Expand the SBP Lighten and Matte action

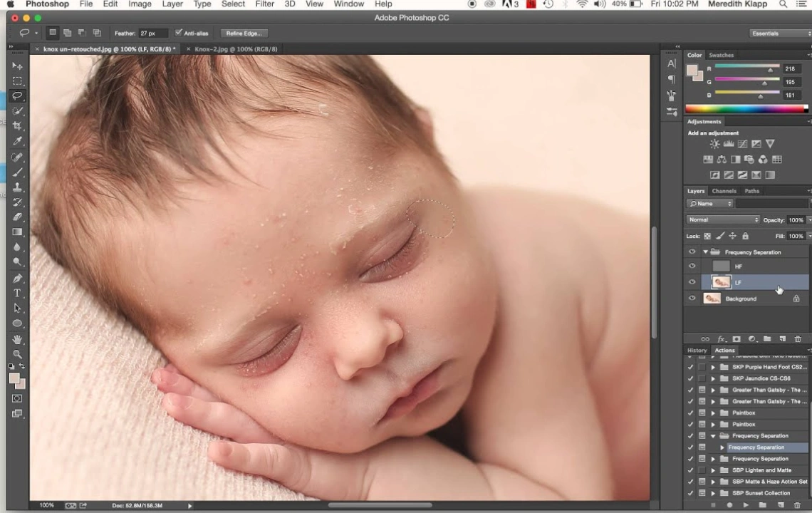714,470
